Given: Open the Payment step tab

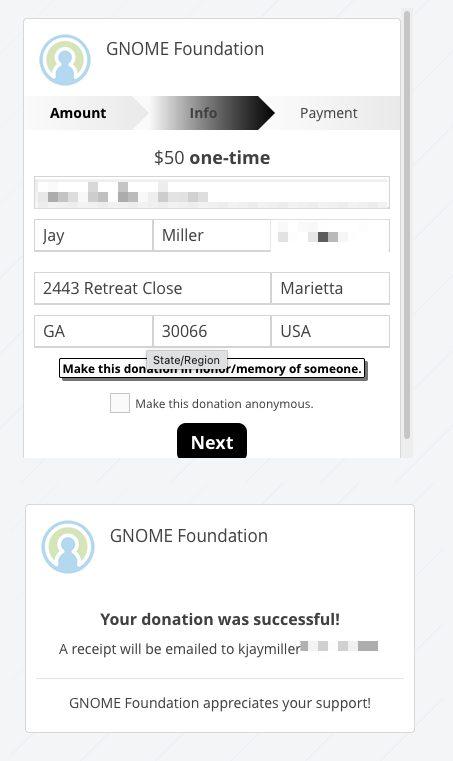Looking at the screenshot, I should coord(328,113).
